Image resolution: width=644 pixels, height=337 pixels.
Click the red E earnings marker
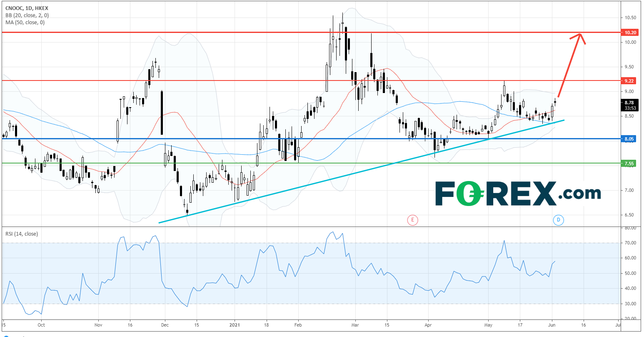[412, 220]
